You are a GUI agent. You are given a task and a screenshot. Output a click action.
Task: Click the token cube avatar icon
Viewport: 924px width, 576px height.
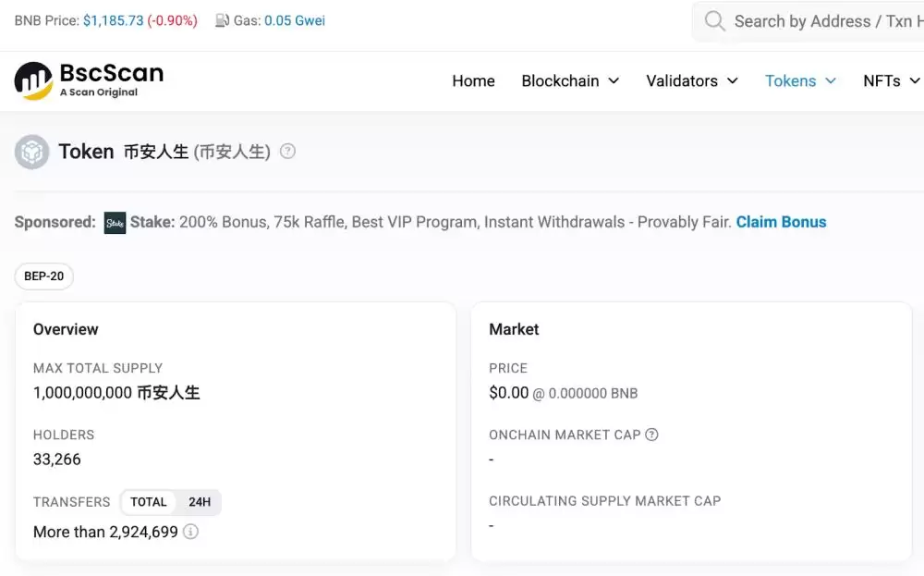point(32,152)
